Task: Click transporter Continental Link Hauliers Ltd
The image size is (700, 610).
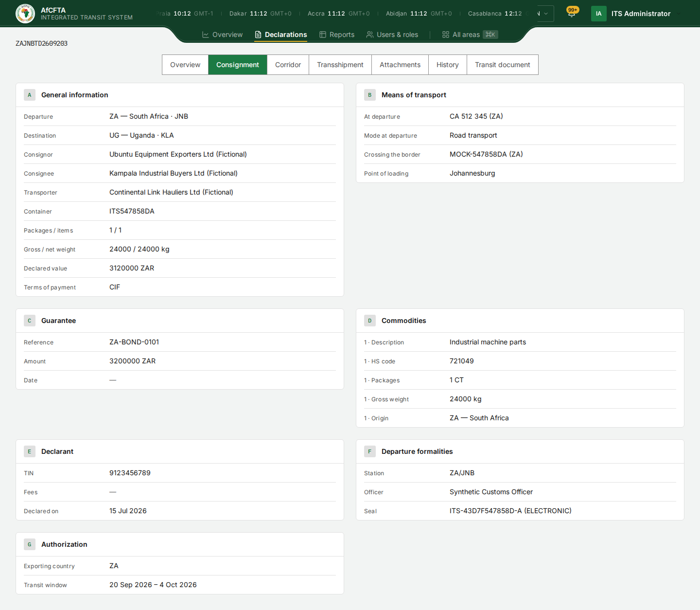Action: [x=171, y=192]
